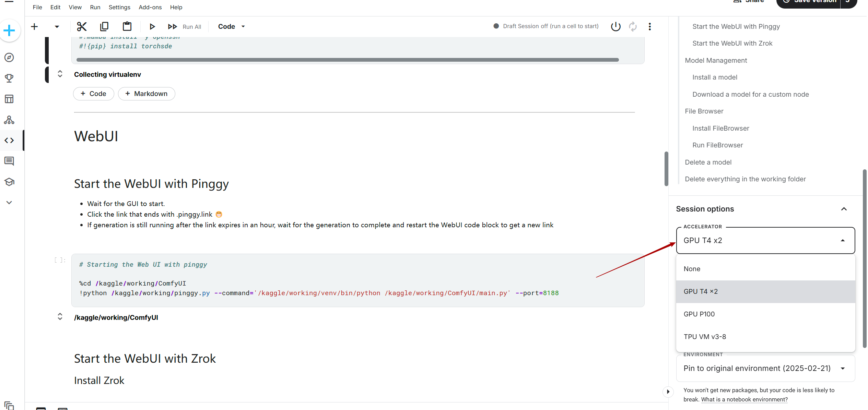Click the scissors cut cell icon
The image size is (868, 410).
[82, 26]
